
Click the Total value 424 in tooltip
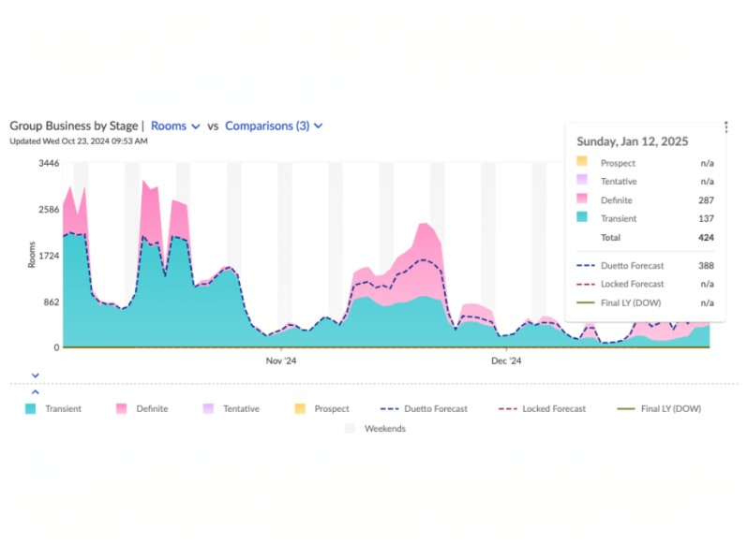(x=706, y=238)
